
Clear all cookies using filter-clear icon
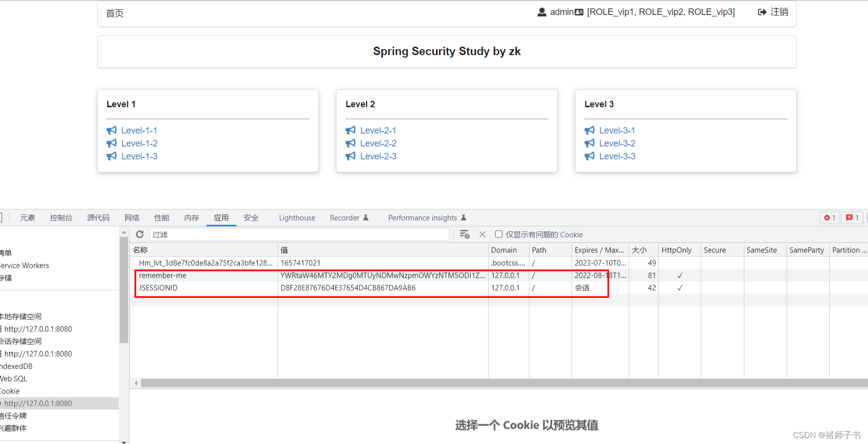(465, 234)
